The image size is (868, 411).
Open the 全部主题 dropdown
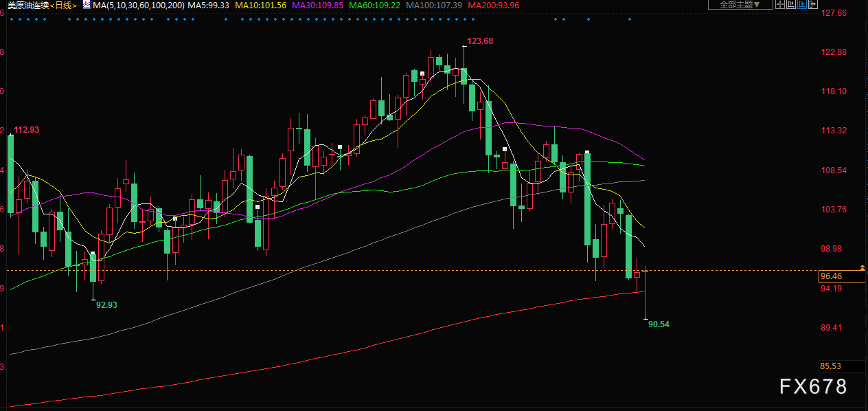point(740,4)
